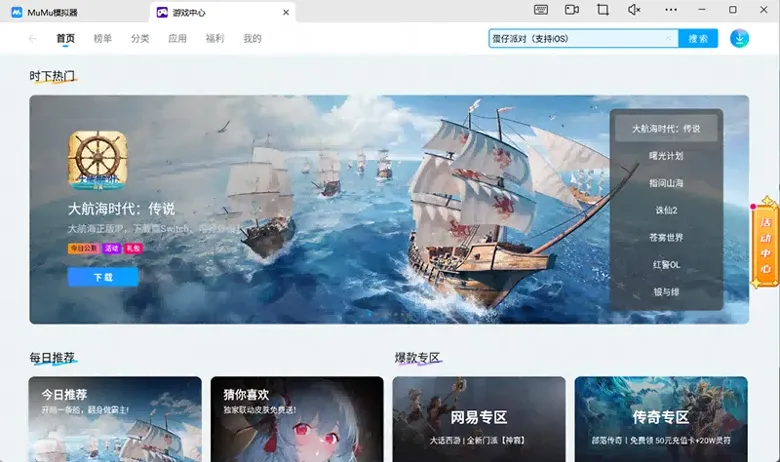Close the 游戏中心 tab
This screenshot has width=780, height=462.
click(287, 13)
